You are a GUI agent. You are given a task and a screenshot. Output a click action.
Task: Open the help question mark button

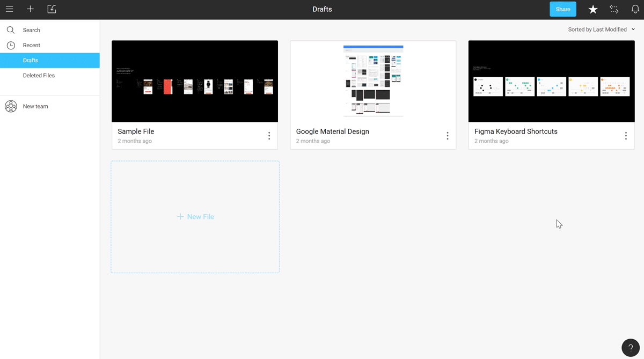pos(631,348)
